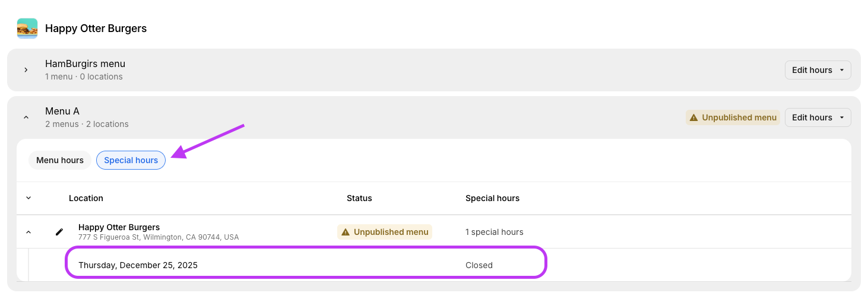Click the pencil edit icon for the location
Screen dimensions: 868x296
tap(59, 232)
